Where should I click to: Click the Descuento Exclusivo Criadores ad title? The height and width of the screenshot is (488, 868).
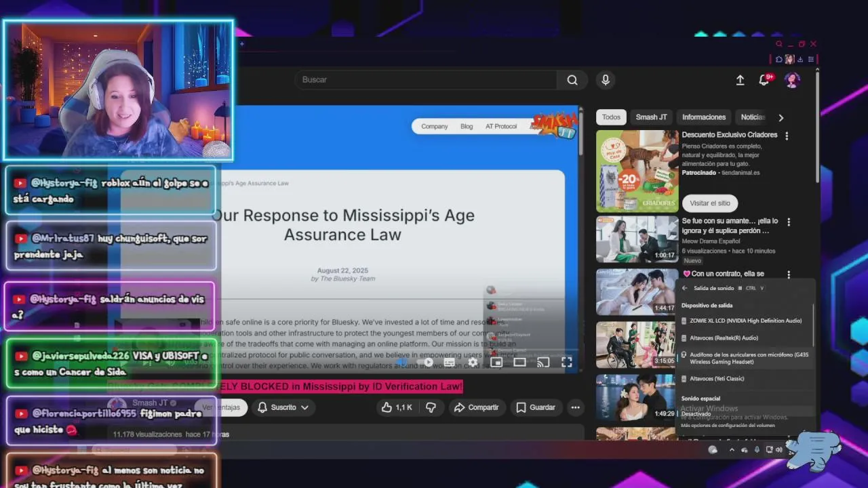coord(730,135)
